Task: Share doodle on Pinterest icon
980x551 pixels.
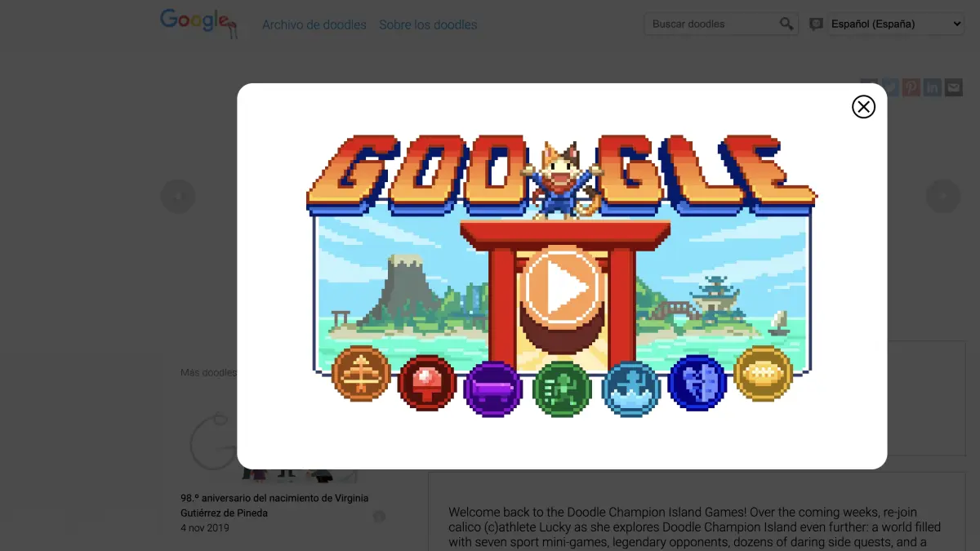Action: coord(911,87)
